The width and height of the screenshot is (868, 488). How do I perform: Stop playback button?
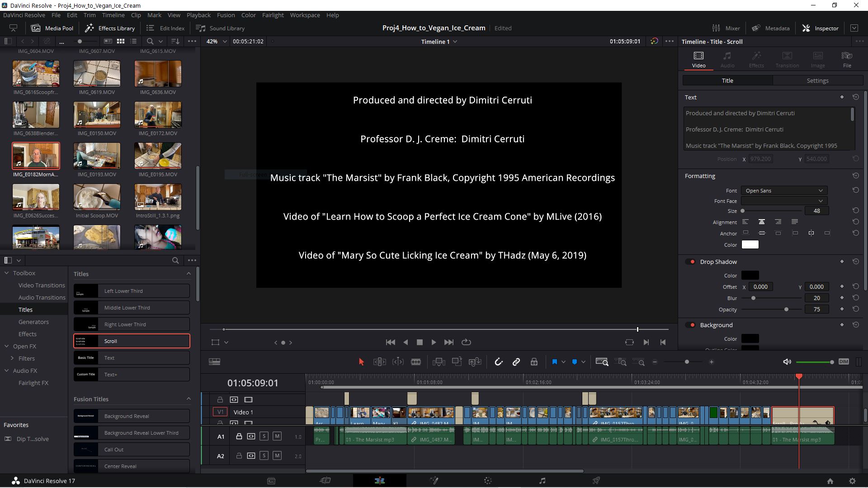[420, 343]
